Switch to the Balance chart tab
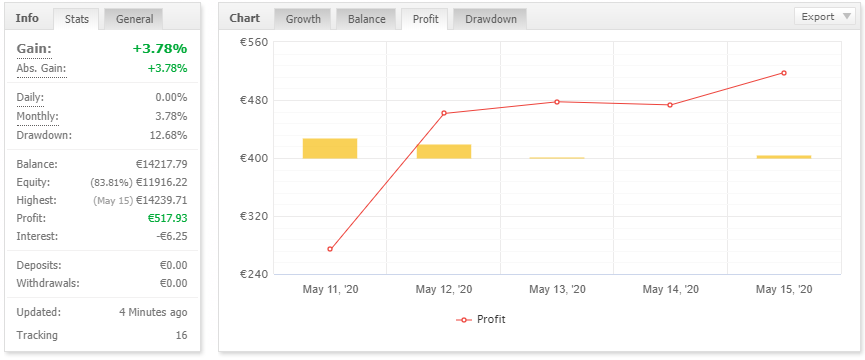The height and width of the screenshot is (360, 865). 366,19
